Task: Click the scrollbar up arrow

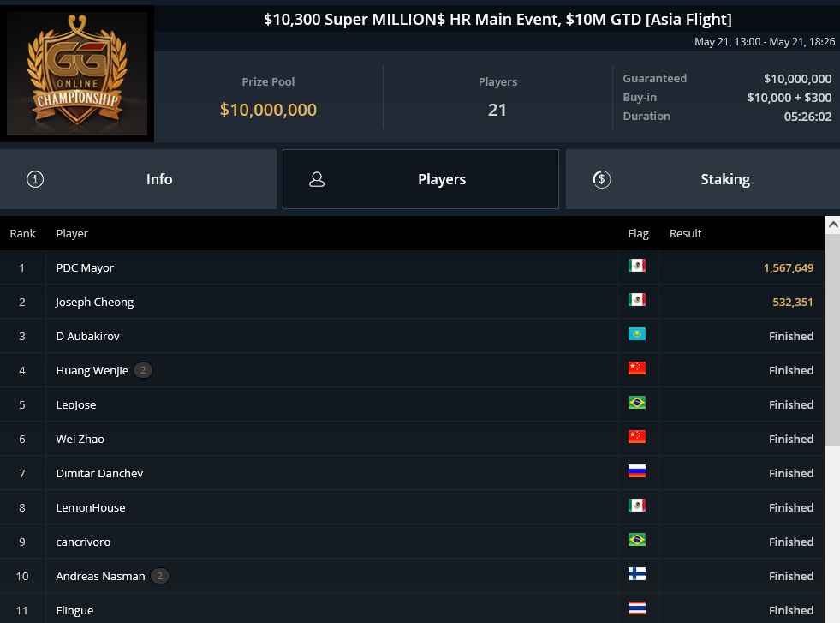Action: (832, 225)
